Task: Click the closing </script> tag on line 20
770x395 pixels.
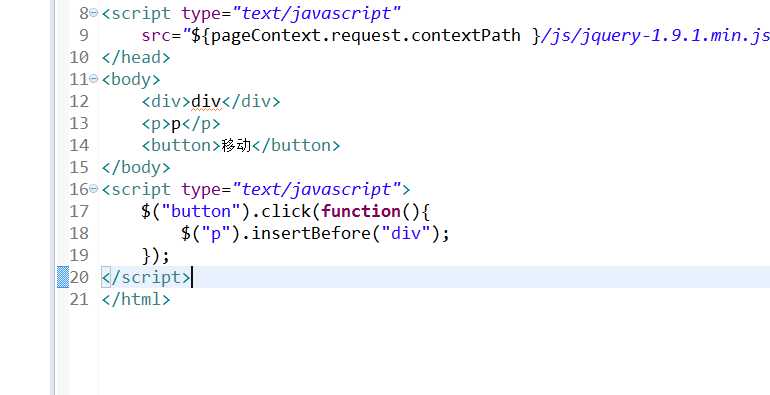Action: point(146,278)
